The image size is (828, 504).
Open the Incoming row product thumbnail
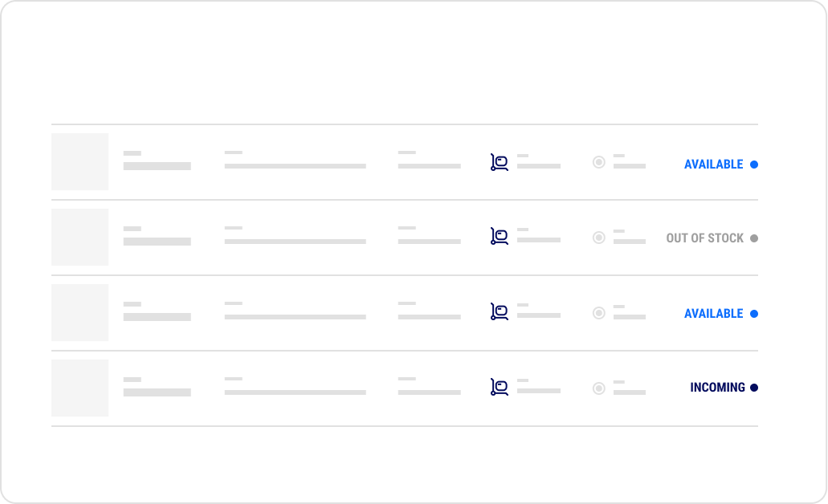coord(80,388)
